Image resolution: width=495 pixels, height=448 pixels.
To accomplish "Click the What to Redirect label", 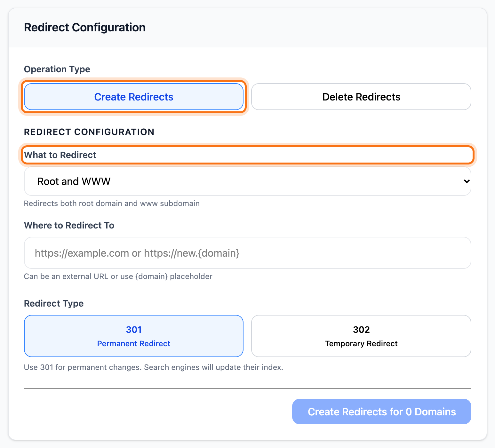I will [x=60, y=155].
